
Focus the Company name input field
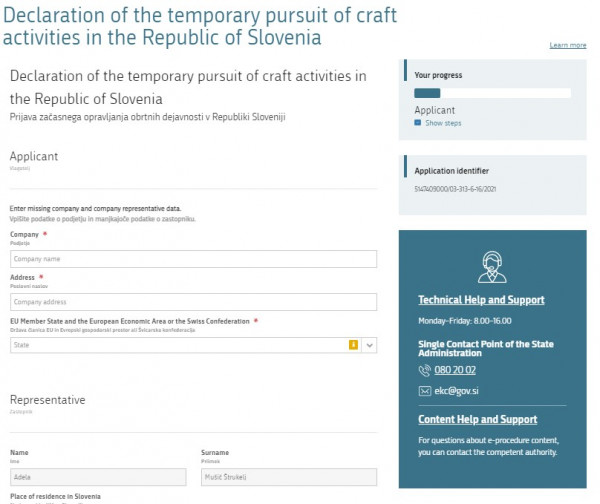coord(194,259)
